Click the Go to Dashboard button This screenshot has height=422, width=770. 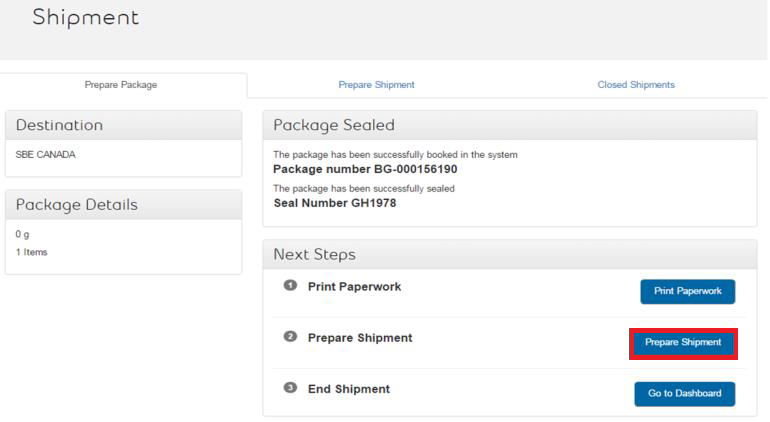tap(684, 394)
